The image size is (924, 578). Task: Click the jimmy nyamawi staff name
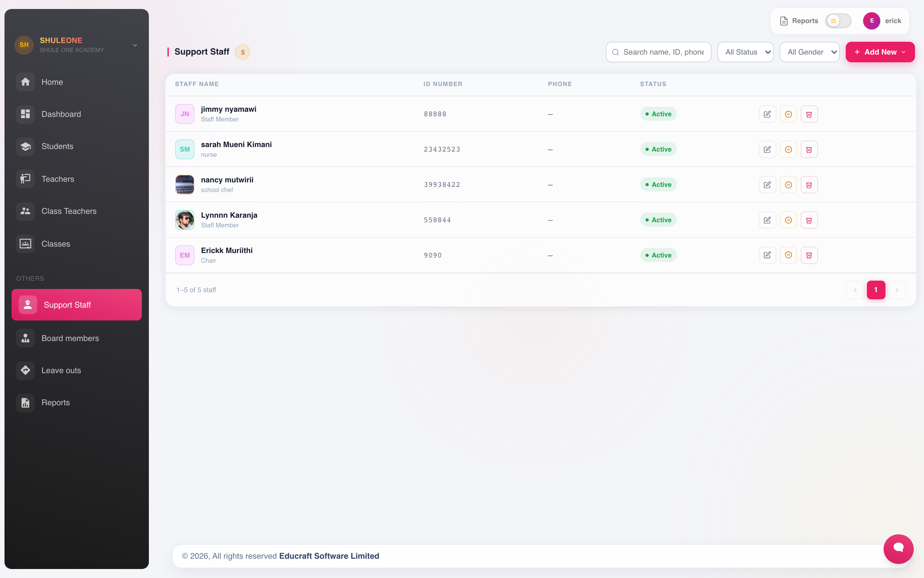click(229, 109)
